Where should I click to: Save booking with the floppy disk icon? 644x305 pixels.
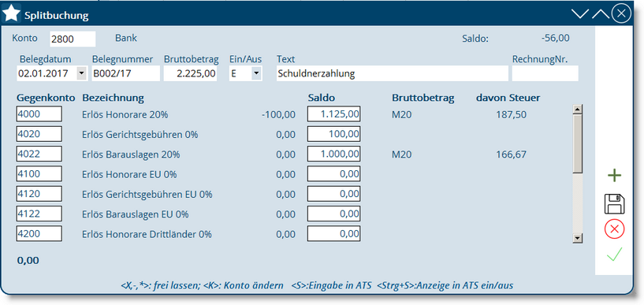coord(614,204)
